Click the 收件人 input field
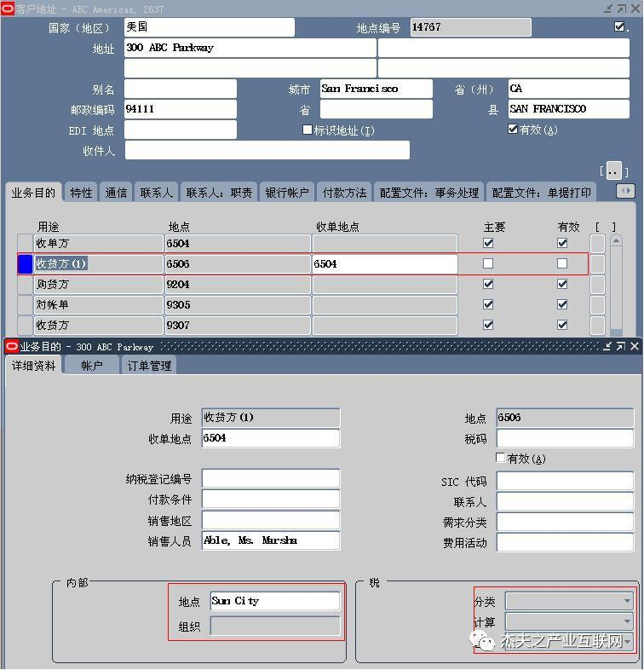Screen dimensions: 644x670 267,150
